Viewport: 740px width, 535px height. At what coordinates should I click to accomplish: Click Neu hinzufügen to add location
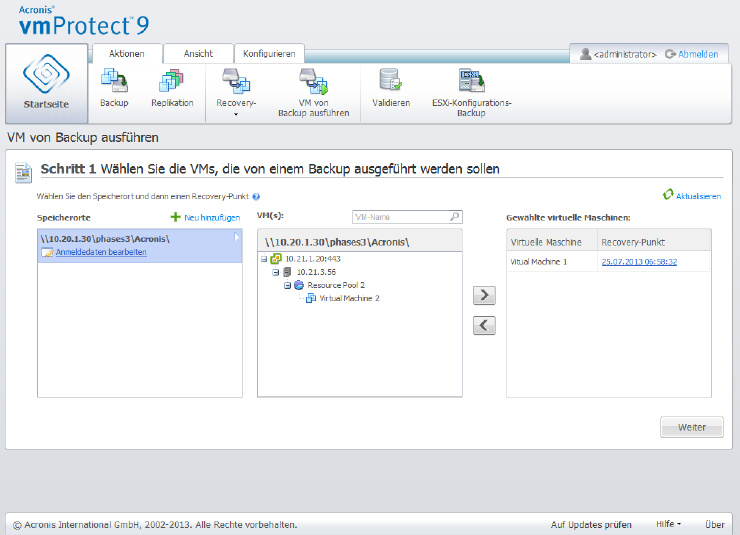212,217
